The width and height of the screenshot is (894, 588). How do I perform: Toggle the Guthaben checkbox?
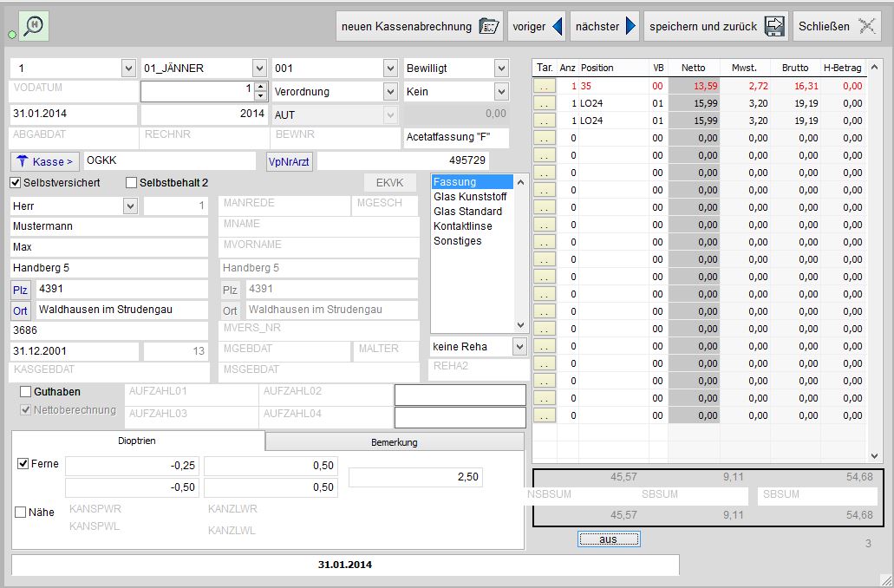[x=26, y=392]
